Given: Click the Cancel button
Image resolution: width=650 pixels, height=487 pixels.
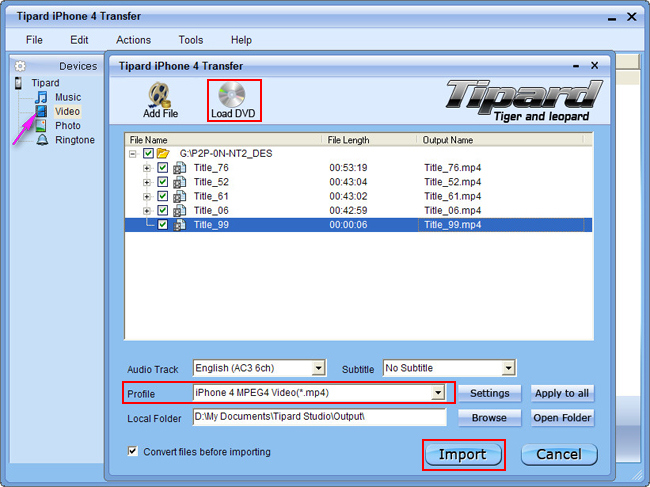Looking at the screenshot, I should pyautogui.click(x=559, y=454).
